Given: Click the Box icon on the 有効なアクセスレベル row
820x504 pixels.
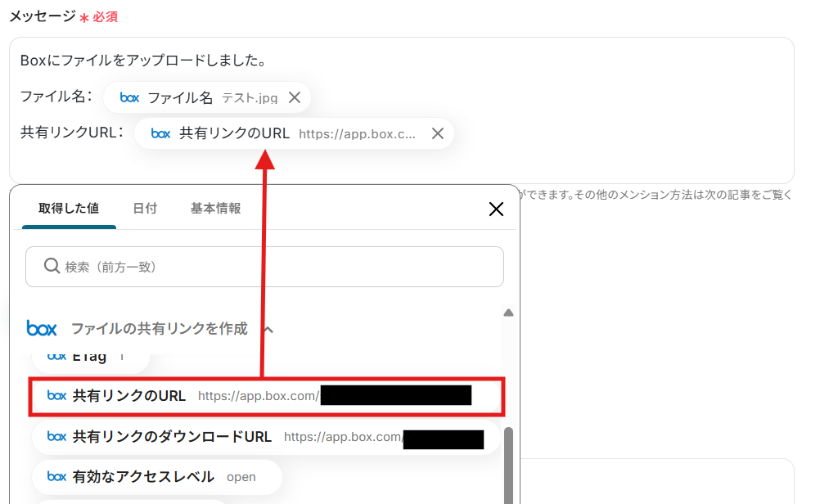Looking at the screenshot, I should click(x=56, y=477).
